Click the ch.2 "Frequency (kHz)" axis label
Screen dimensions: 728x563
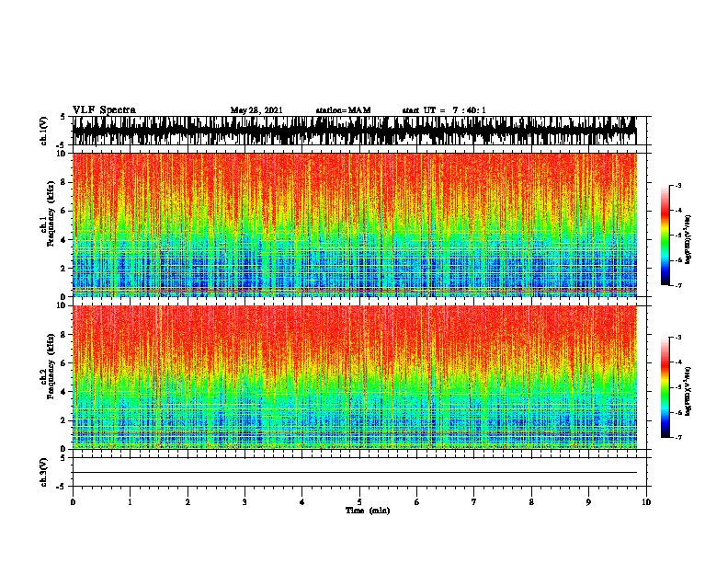click(x=51, y=366)
